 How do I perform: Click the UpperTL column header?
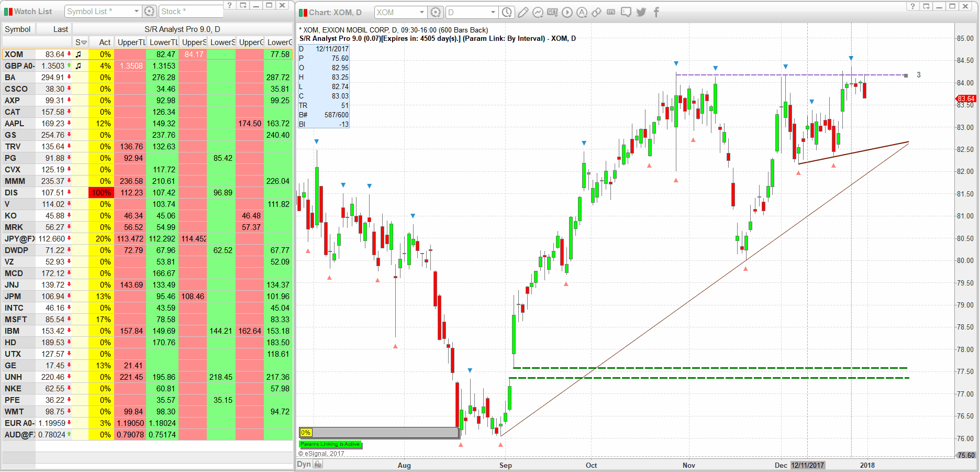[x=130, y=42]
